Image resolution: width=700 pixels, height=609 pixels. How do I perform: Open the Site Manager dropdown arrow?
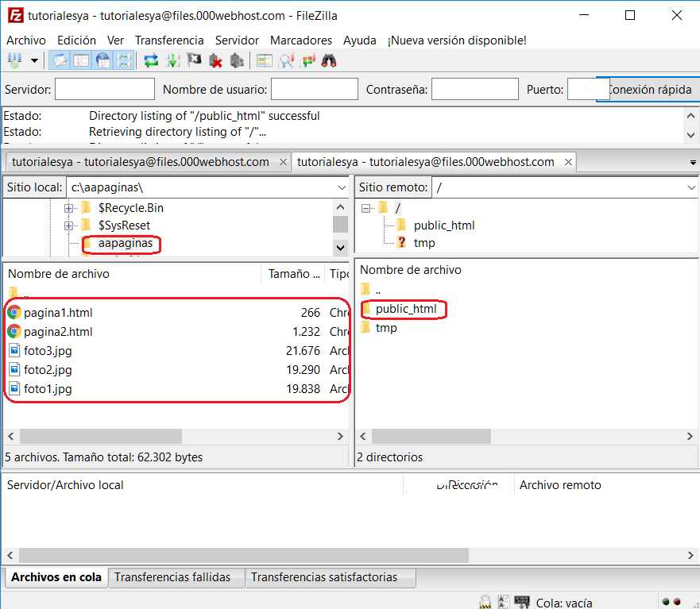(x=34, y=60)
